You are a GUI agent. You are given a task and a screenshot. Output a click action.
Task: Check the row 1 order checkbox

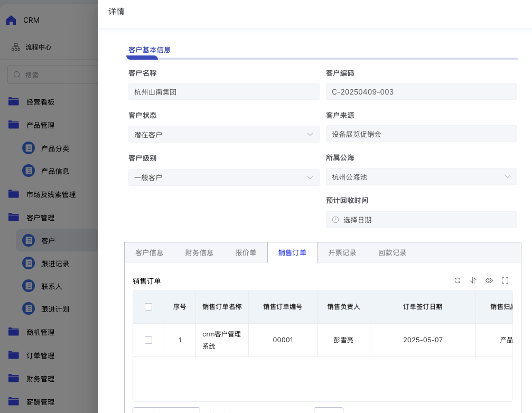(x=148, y=340)
